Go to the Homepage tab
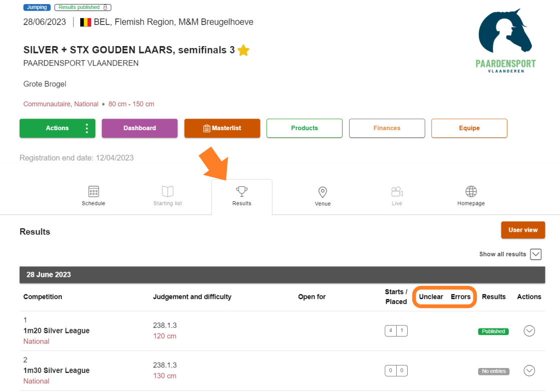The width and height of the screenshot is (560, 392). 471,196
